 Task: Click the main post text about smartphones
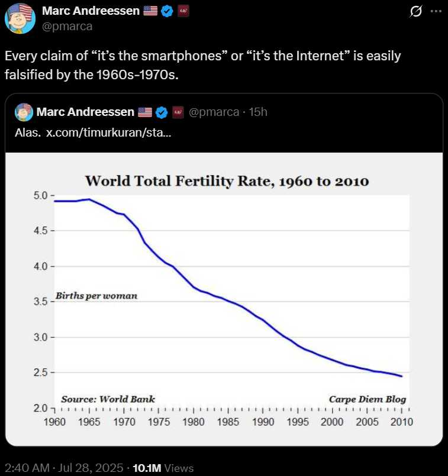pyautogui.click(x=203, y=64)
